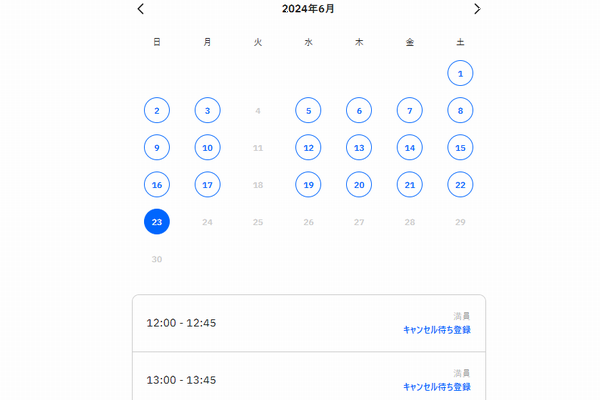This screenshot has height=400, width=600.
Task: Choose the 14th in the calendar
Action: [x=409, y=148]
